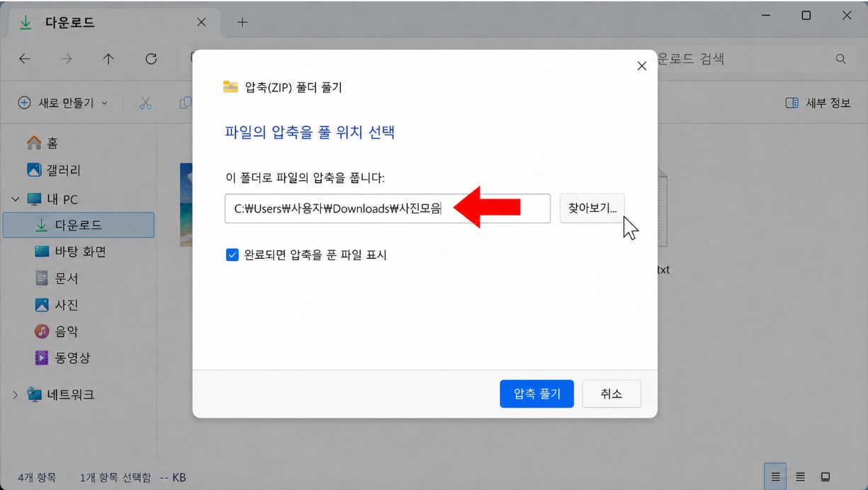Click the cut scissors icon in toolbar

(146, 103)
